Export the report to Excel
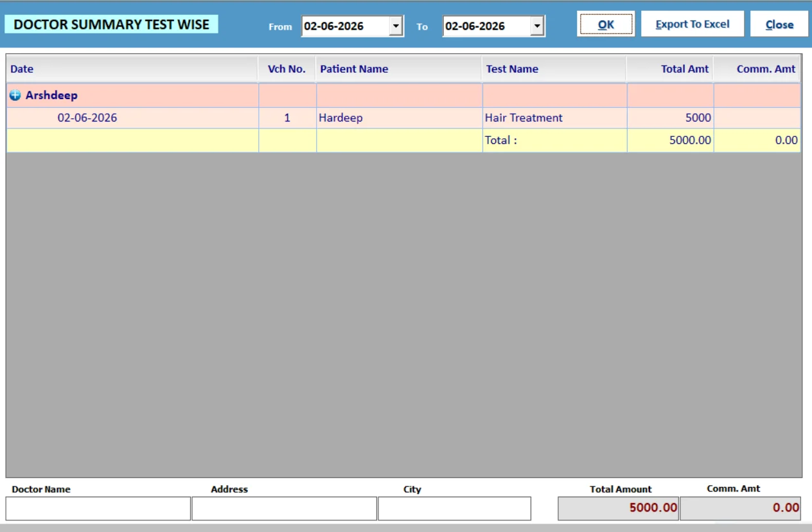This screenshot has height=532, width=812. point(693,24)
